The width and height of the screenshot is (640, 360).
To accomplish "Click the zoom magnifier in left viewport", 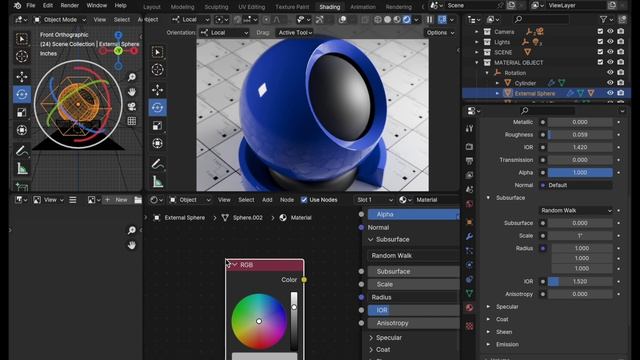I will coord(131,77).
